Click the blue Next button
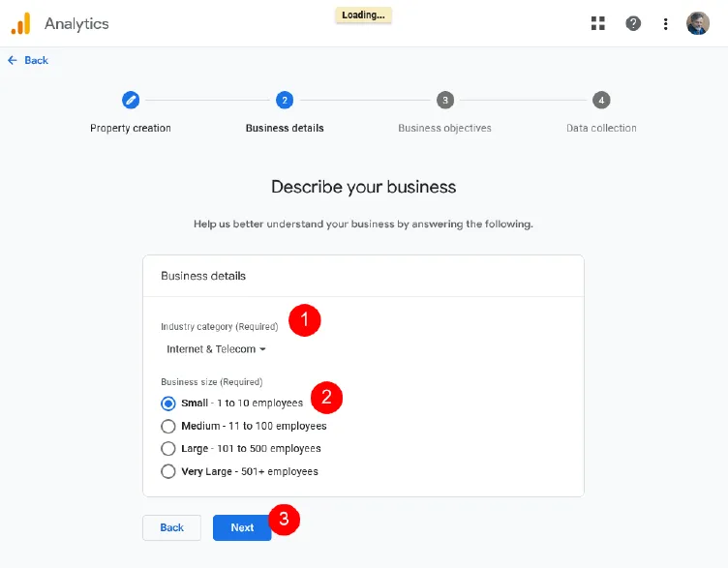This screenshot has height=568, width=728. pos(242,527)
